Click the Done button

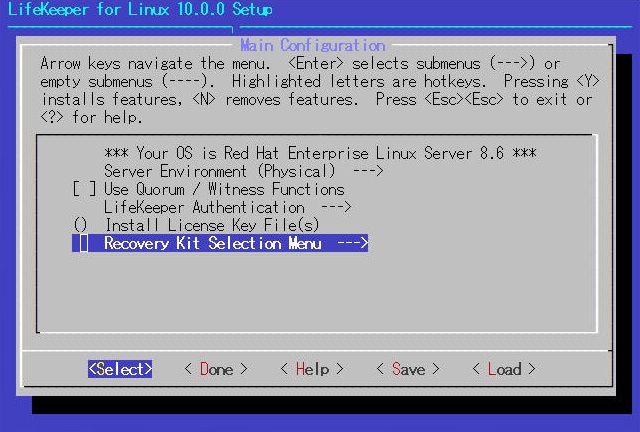[x=216, y=369]
